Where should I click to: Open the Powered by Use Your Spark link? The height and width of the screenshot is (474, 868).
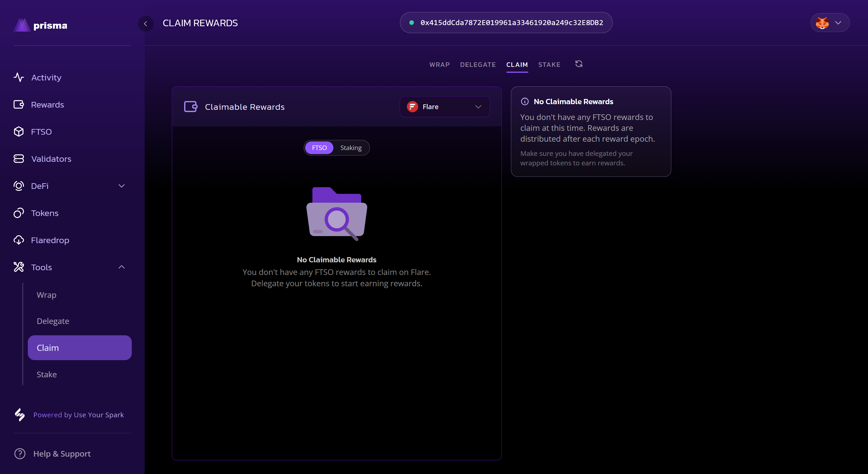click(78, 415)
